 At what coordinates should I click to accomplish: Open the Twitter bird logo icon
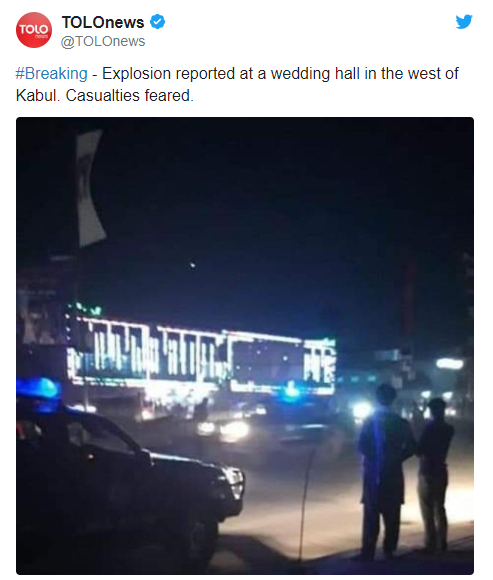[464, 22]
